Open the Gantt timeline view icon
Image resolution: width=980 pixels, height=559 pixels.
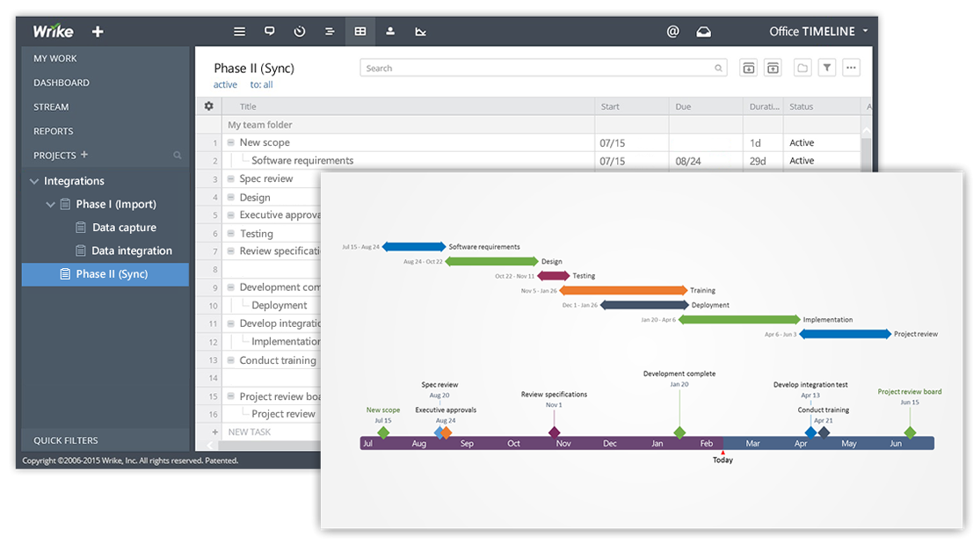(330, 32)
